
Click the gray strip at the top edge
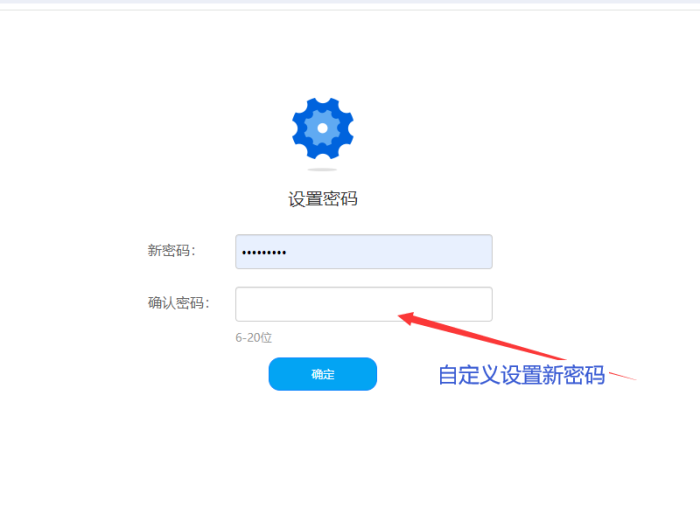pyautogui.click(x=350, y=2)
